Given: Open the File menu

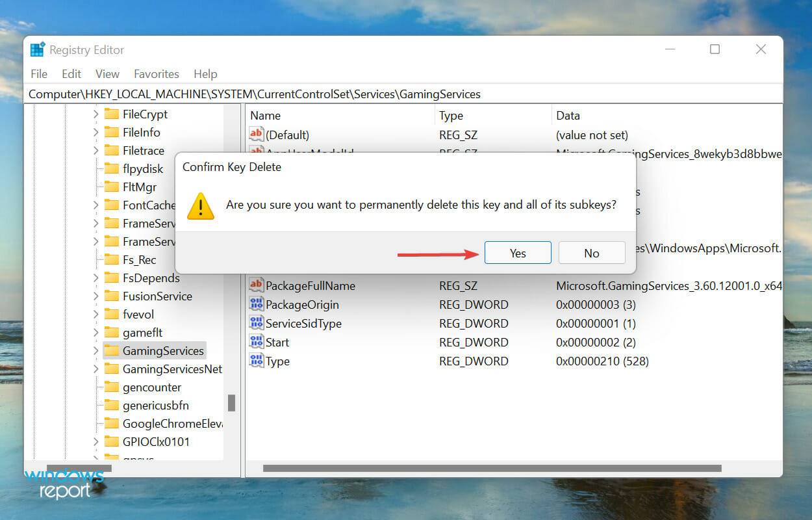Looking at the screenshot, I should click(x=39, y=73).
